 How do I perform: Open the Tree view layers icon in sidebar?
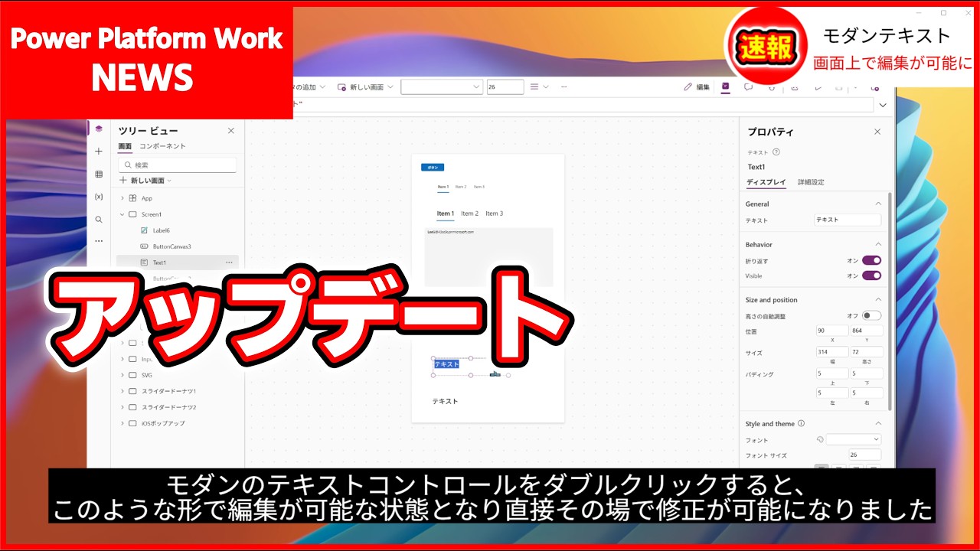99,129
